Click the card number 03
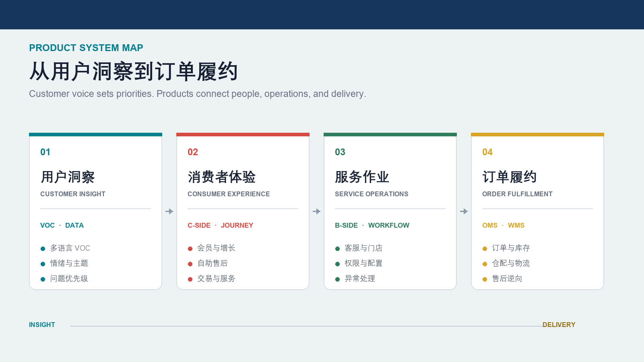 point(340,152)
